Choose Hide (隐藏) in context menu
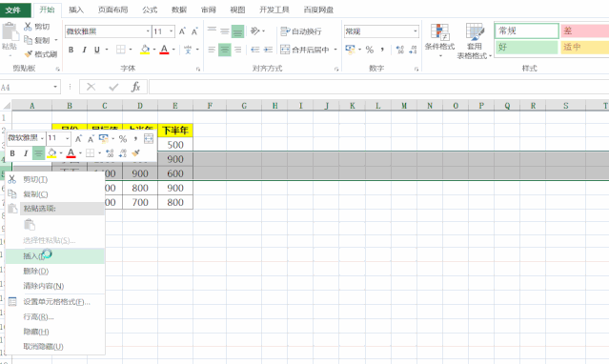The image size is (609, 364). click(x=54, y=332)
